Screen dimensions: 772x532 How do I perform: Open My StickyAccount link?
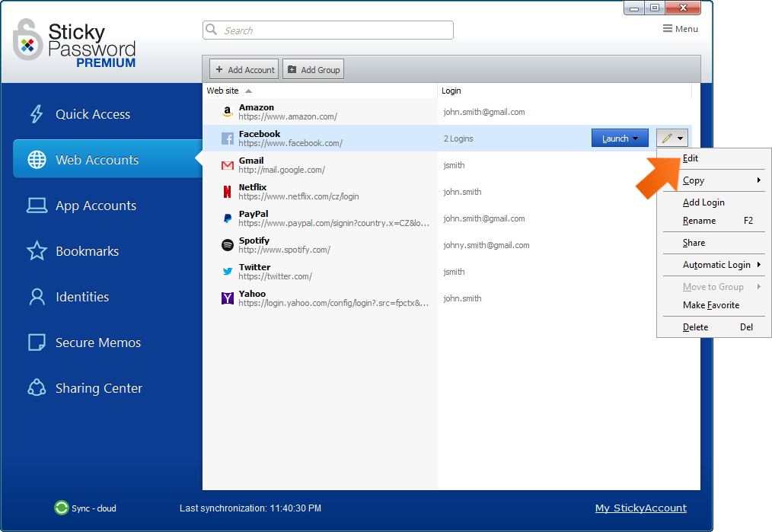[x=640, y=508]
